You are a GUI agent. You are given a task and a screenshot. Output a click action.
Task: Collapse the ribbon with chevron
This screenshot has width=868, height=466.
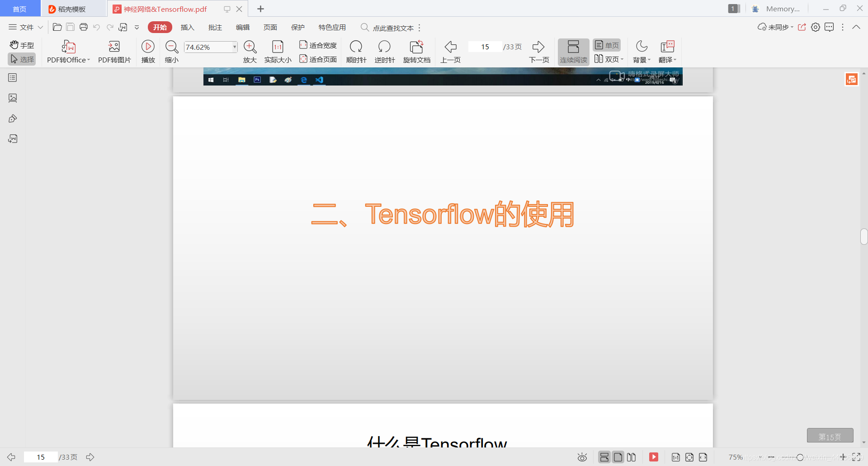click(x=856, y=27)
